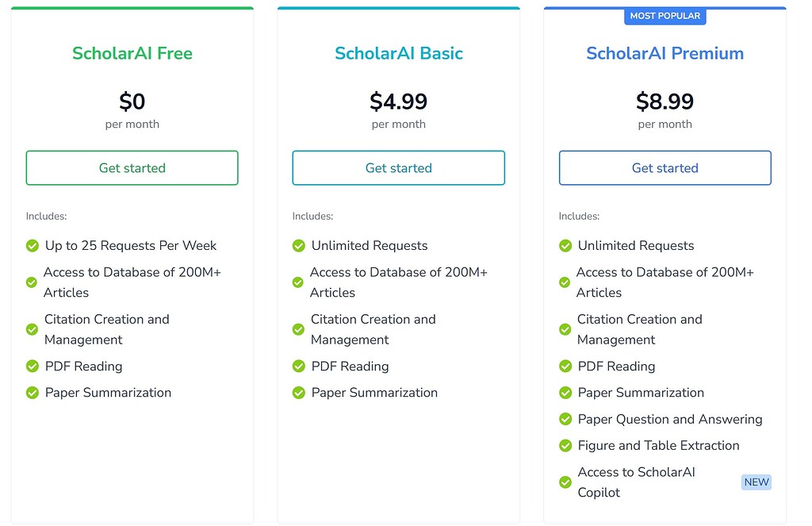Click Get started under ScholarAI Basic

coord(398,167)
